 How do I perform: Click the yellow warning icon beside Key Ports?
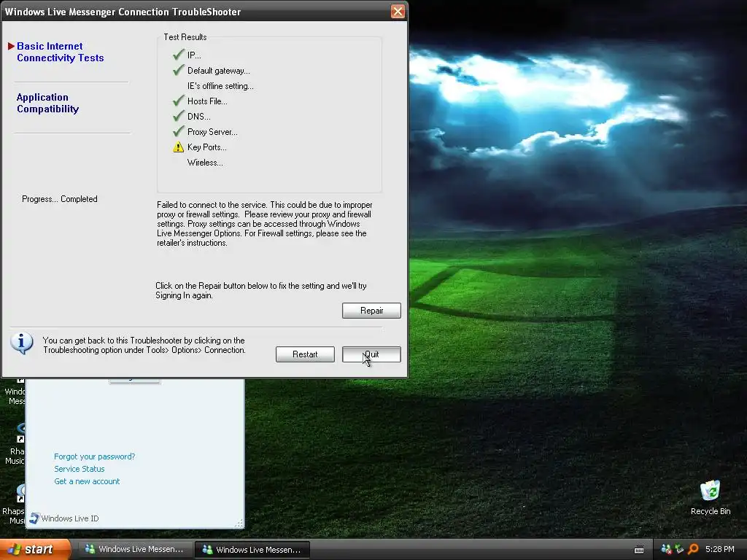click(178, 147)
